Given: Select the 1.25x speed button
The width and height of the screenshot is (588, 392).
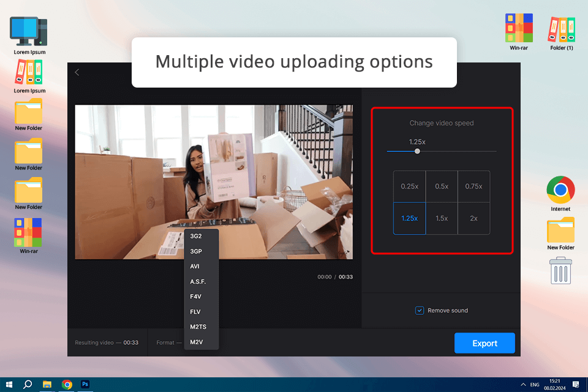Looking at the screenshot, I should click(x=410, y=218).
